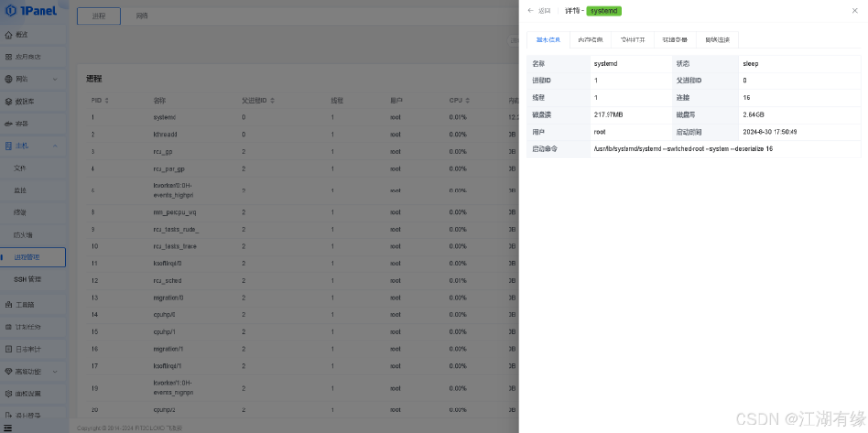Click the 用户 column header
868x433 pixels.
pyautogui.click(x=396, y=101)
